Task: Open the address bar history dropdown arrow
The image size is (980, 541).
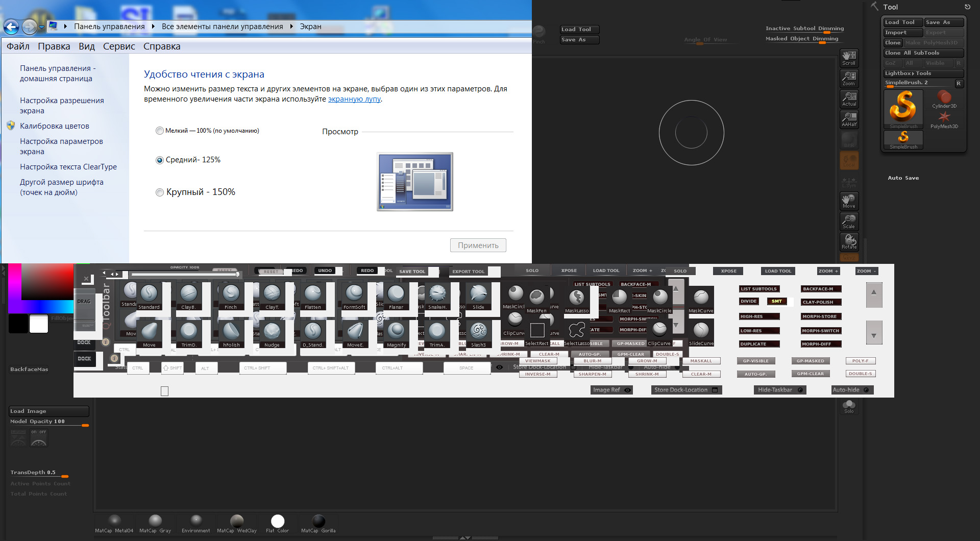Action: point(41,27)
